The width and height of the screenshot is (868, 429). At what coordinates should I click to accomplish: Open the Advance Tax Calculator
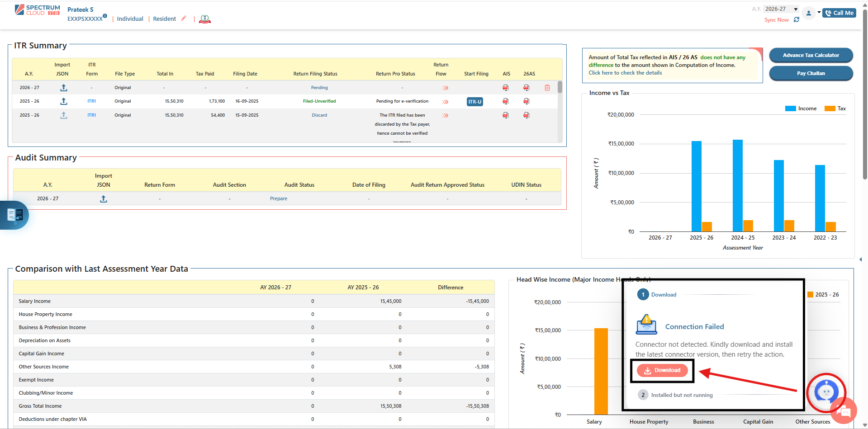coord(811,55)
